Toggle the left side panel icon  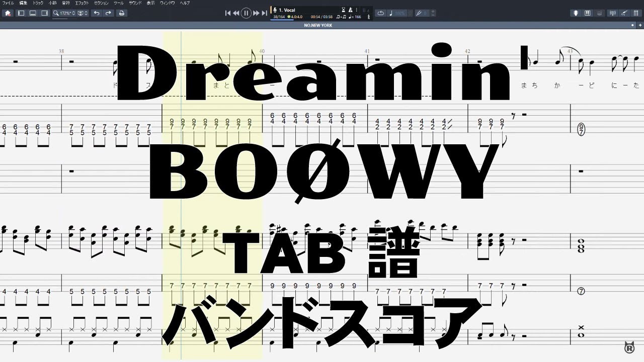click(x=21, y=13)
